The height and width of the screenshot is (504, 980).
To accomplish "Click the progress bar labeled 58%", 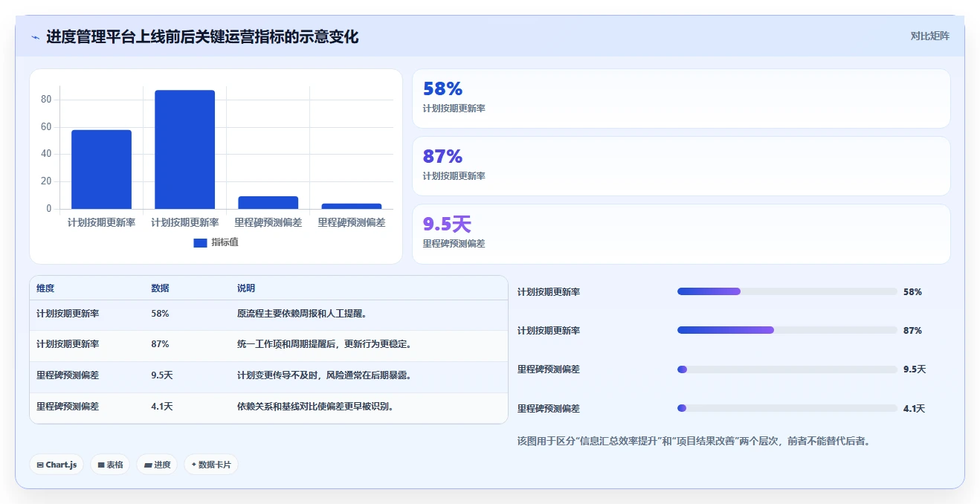I will point(787,291).
